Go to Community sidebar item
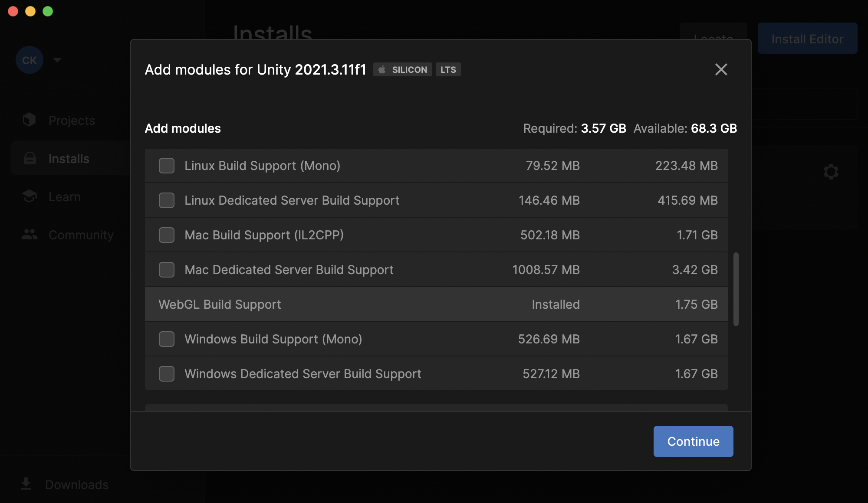The width and height of the screenshot is (868, 503). pos(81,235)
